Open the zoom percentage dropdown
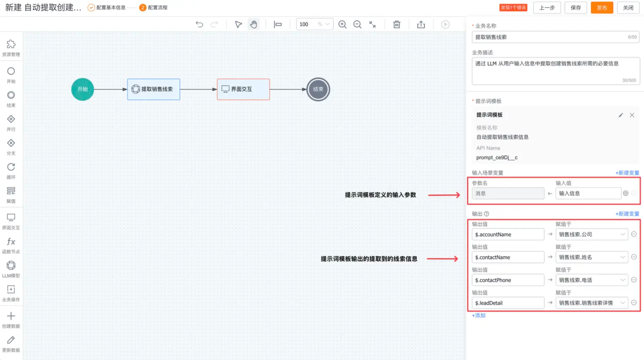 [x=327, y=24]
